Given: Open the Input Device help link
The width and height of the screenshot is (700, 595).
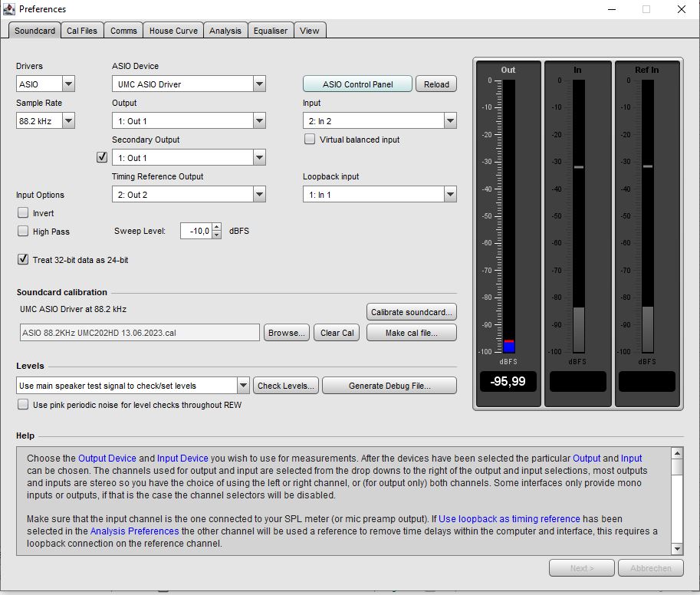Looking at the screenshot, I should (182, 459).
